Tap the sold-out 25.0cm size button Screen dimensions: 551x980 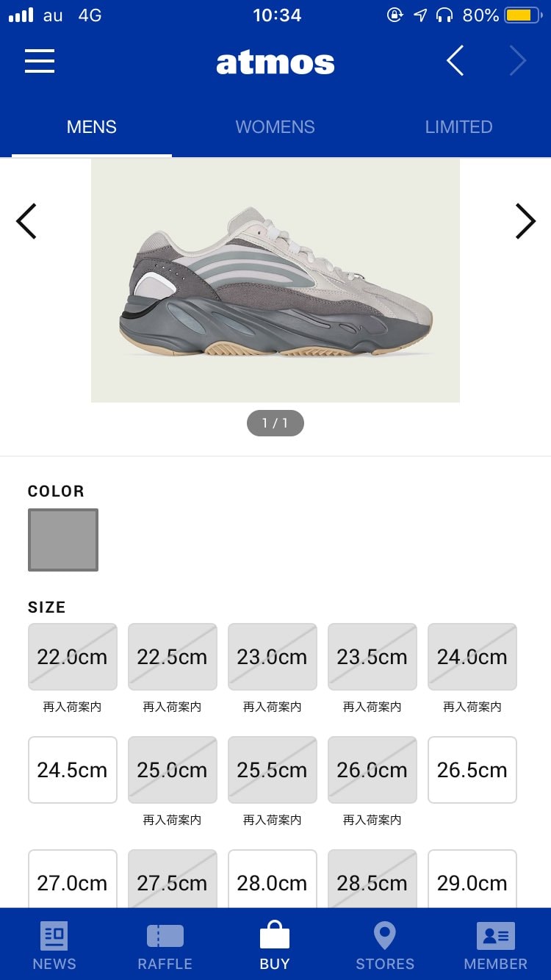click(x=173, y=770)
